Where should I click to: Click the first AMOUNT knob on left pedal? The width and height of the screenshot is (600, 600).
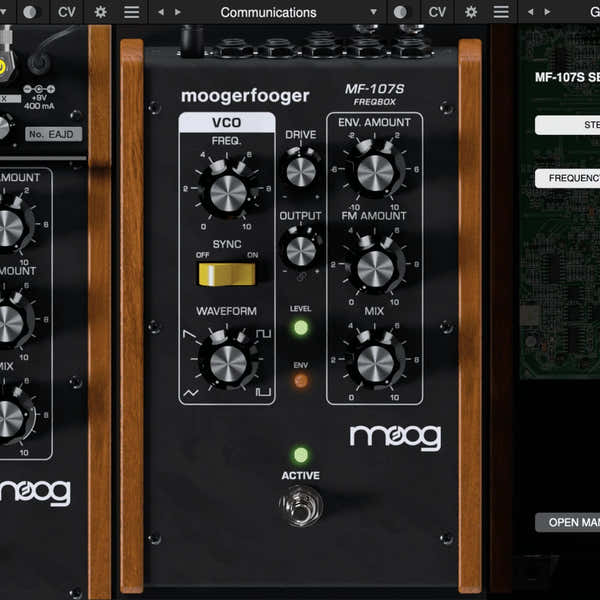point(11,228)
